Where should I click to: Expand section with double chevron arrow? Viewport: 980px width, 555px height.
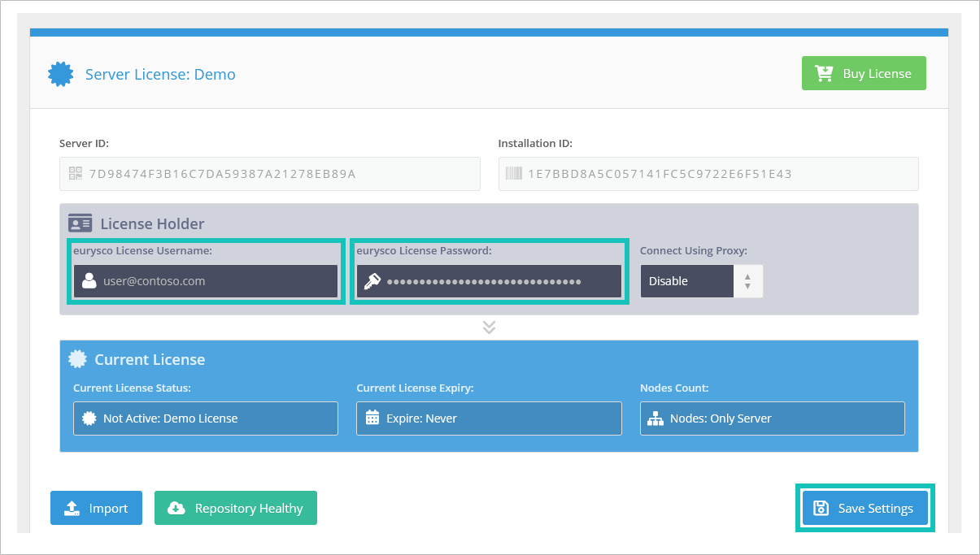[x=489, y=327]
